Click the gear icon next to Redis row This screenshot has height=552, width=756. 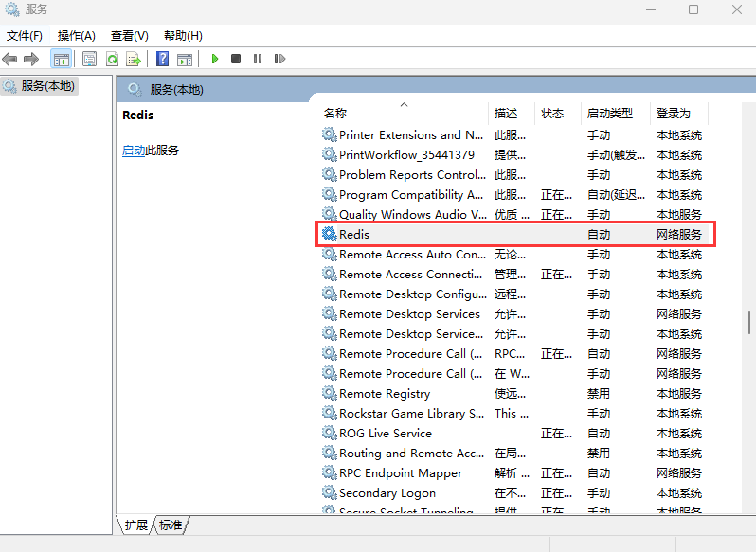(x=330, y=234)
